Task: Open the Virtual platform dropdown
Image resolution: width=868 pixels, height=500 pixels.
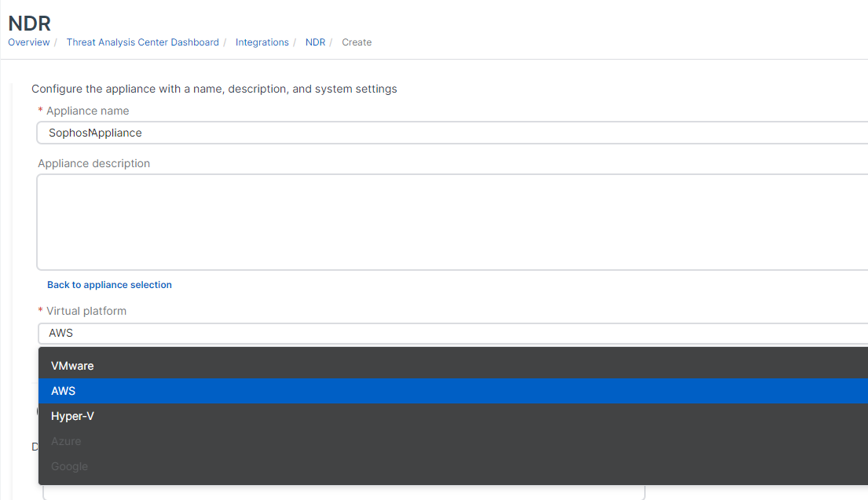Action: 452,333
